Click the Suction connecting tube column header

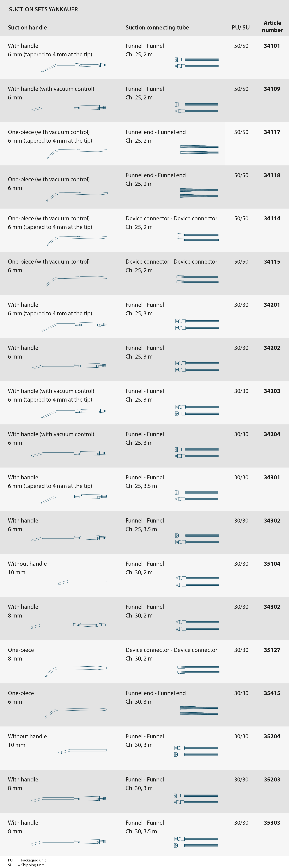tap(157, 28)
